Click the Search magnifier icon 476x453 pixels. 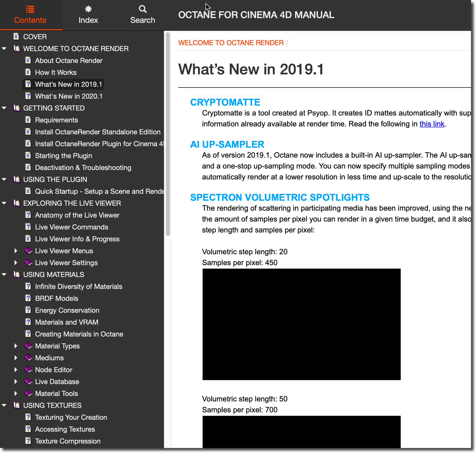tap(143, 9)
